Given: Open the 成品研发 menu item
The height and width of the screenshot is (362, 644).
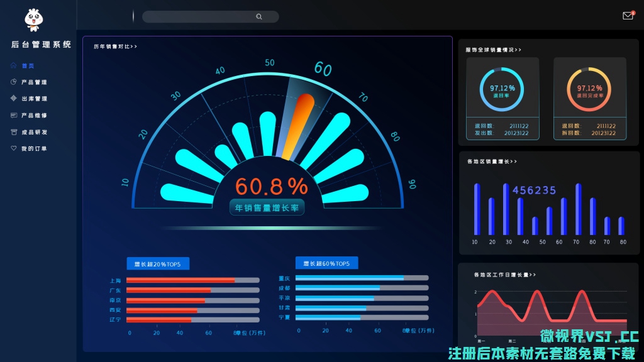Looking at the screenshot, I should coord(34,132).
